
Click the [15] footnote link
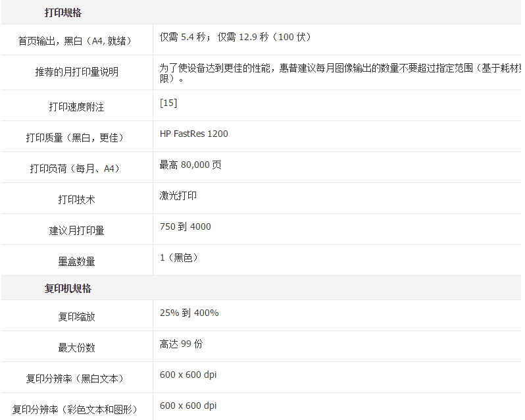pos(168,103)
